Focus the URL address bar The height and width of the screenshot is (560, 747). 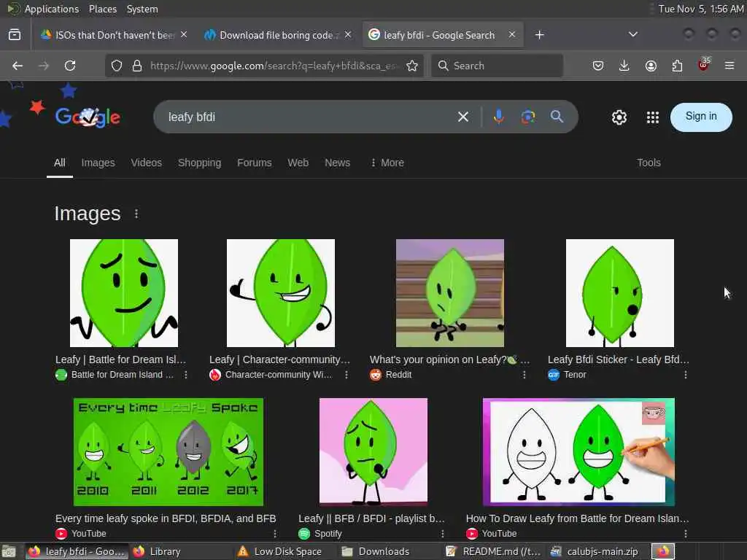pyautogui.click(x=264, y=66)
